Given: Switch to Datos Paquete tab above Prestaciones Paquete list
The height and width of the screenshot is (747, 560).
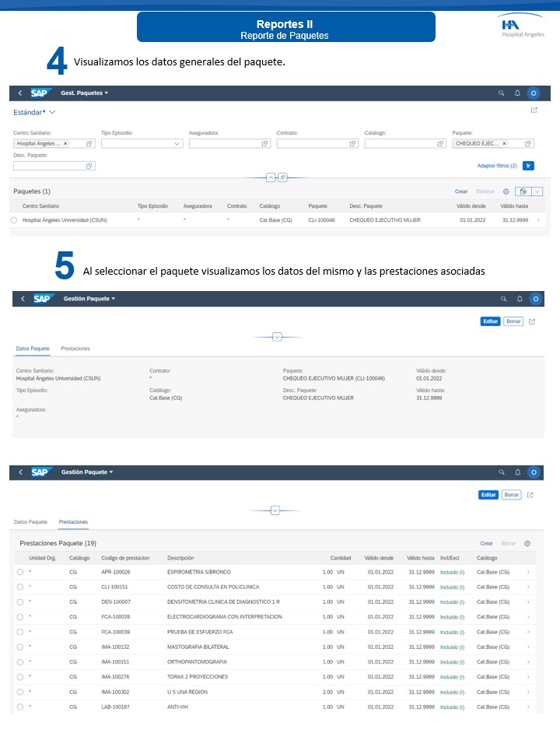Looking at the screenshot, I should point(31,522).
